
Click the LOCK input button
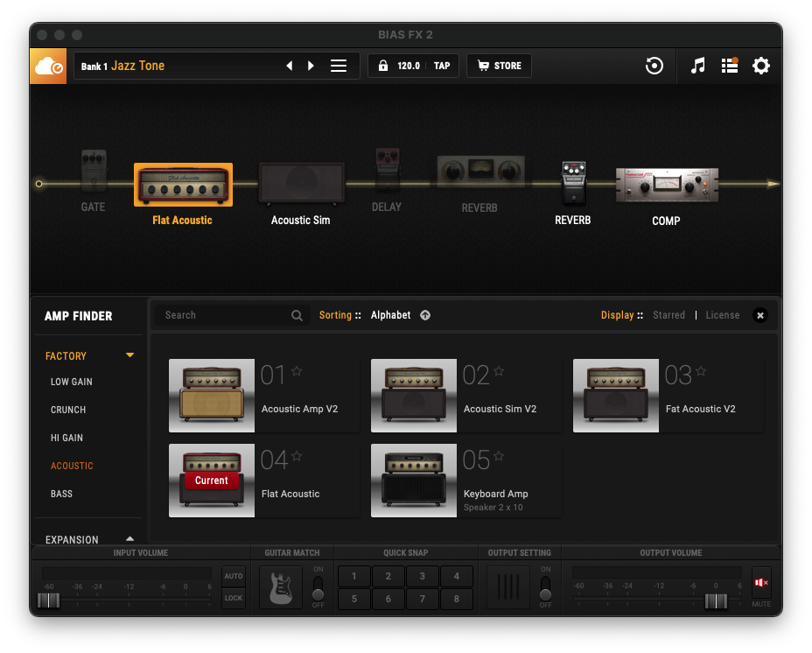pos(234,598)
